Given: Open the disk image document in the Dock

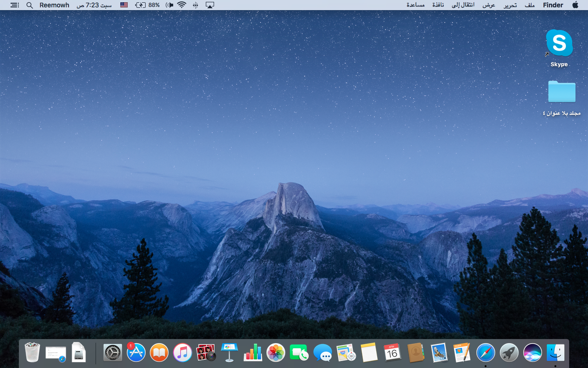Looking at the screenshot, I should pyautogui.click(x=79, y=353).
